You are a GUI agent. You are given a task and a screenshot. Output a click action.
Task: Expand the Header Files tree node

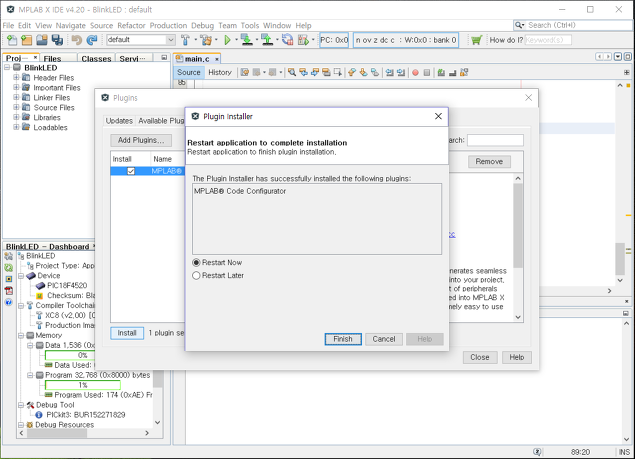click(16, 77)
